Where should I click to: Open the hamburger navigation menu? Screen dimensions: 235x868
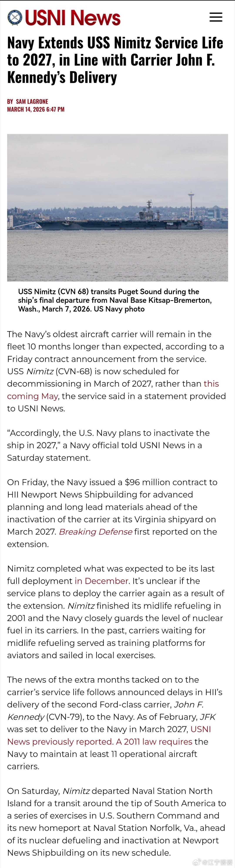pos(216,17)
